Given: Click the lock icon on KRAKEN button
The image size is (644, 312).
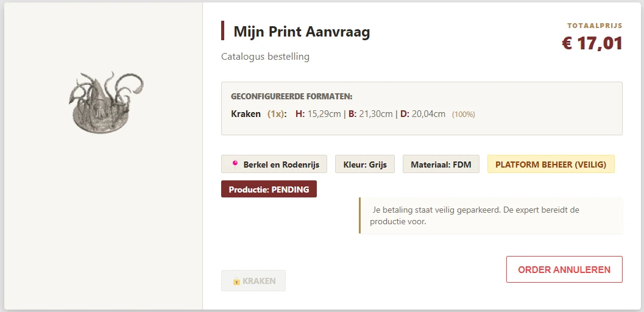Looking at the screenshot, I should click(x=236, y=281).
